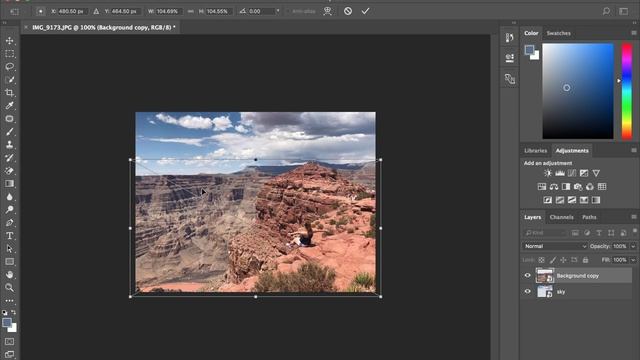Click the rainbow hue slider
The height and width of the screenshot is (360, 640).
coord(627,91)
